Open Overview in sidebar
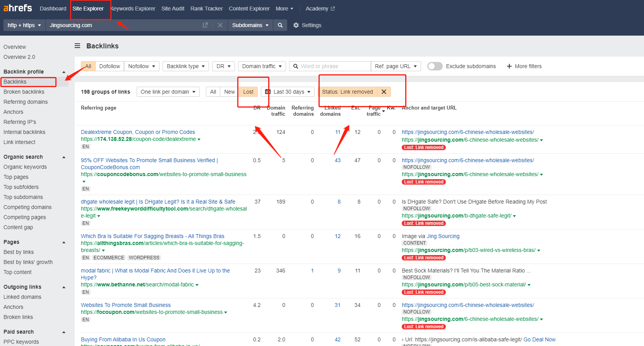Viewport: 644px width, 346px height. [x=15, y=47]
